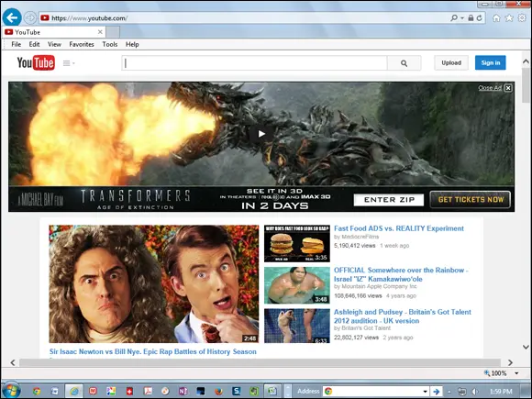Open the system tray volume icon
The width and height of the screenshot is (532, 399).
(x=474, y=392)
